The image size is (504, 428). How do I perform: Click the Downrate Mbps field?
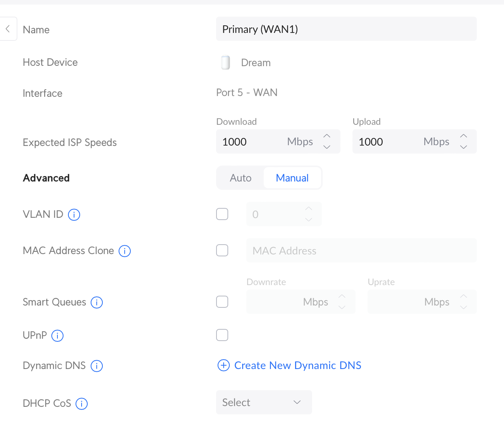coord(301,302)
